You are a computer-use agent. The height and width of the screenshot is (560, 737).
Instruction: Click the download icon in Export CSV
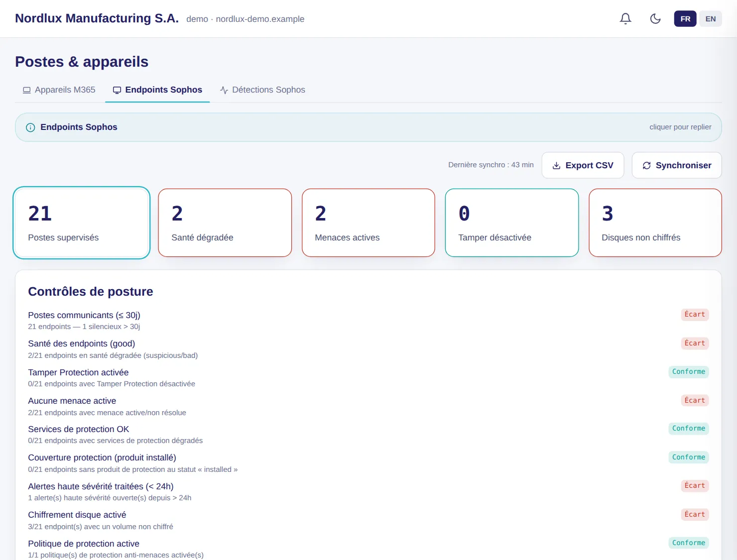coord(557,166)
